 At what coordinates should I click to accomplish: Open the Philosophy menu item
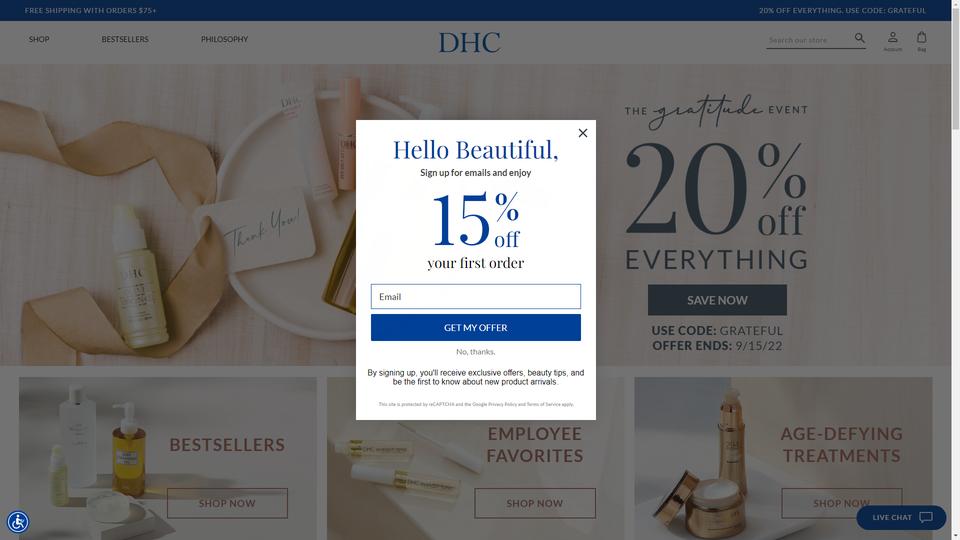[225, 39]
